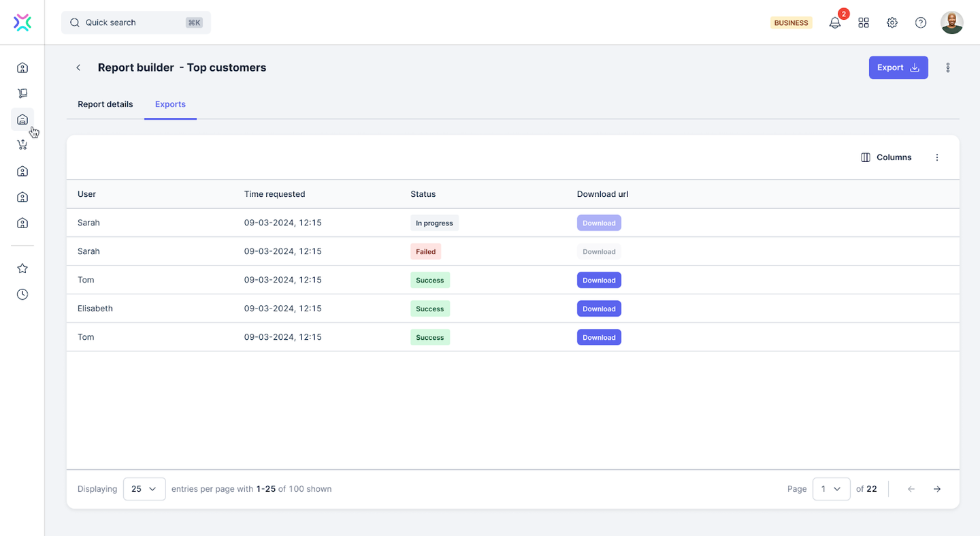Open the table options menu beside Columns
The height and width of the screenshot is (536, 980).
pos(937,157)
